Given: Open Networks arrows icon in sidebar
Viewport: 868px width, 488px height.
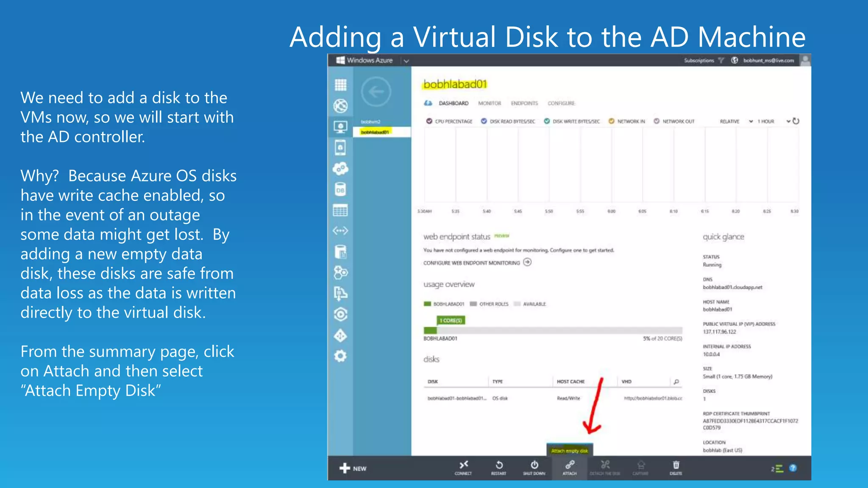Looking at the screenshot, I should click(x=340, y=231).
